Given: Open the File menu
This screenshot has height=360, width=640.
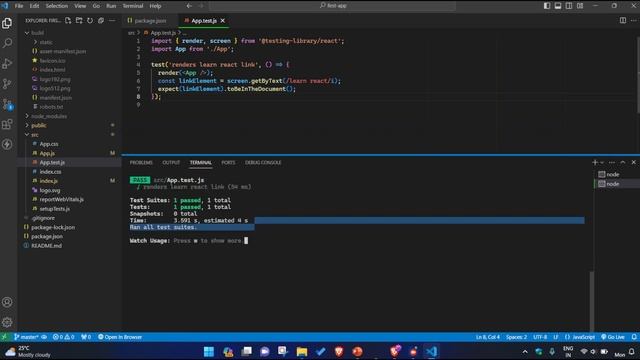Looking at the screenshot, I should tap(19, 6).
